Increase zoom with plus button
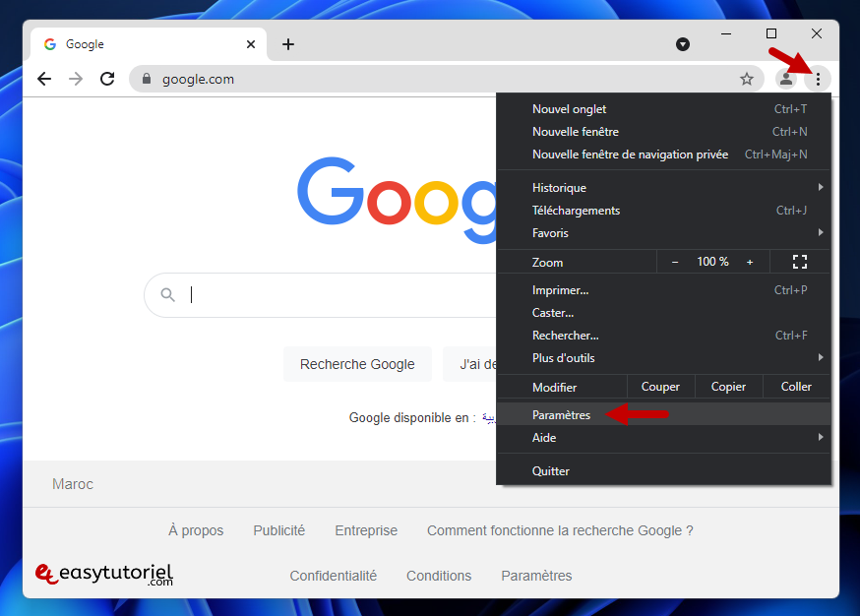This screenshot has width=860, height=616. tap(750, 262)
